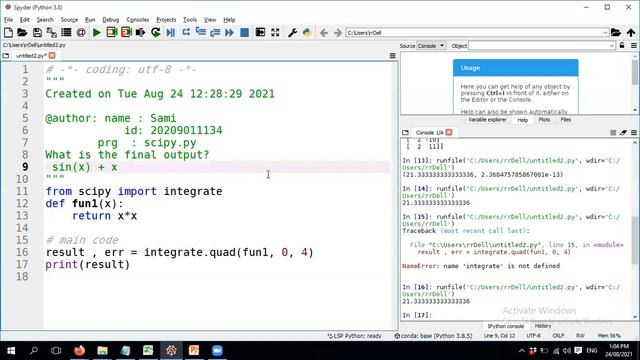Browse editor tabs icon
Screen dimensions: 640x360
6,56
